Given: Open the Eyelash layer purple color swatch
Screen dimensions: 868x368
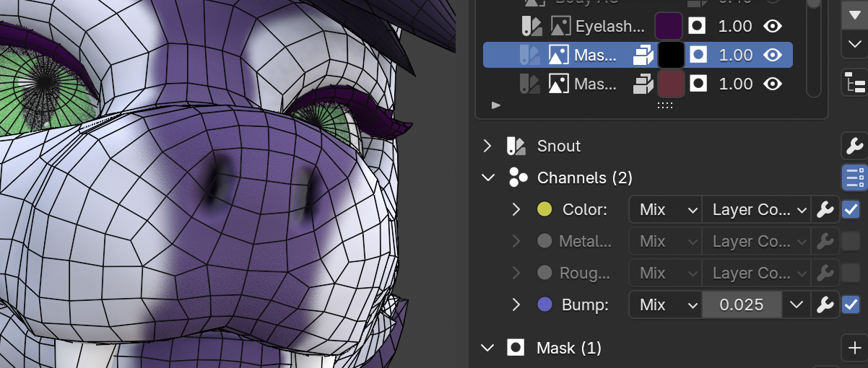Looking at the screenshot, I should point(669,27).
